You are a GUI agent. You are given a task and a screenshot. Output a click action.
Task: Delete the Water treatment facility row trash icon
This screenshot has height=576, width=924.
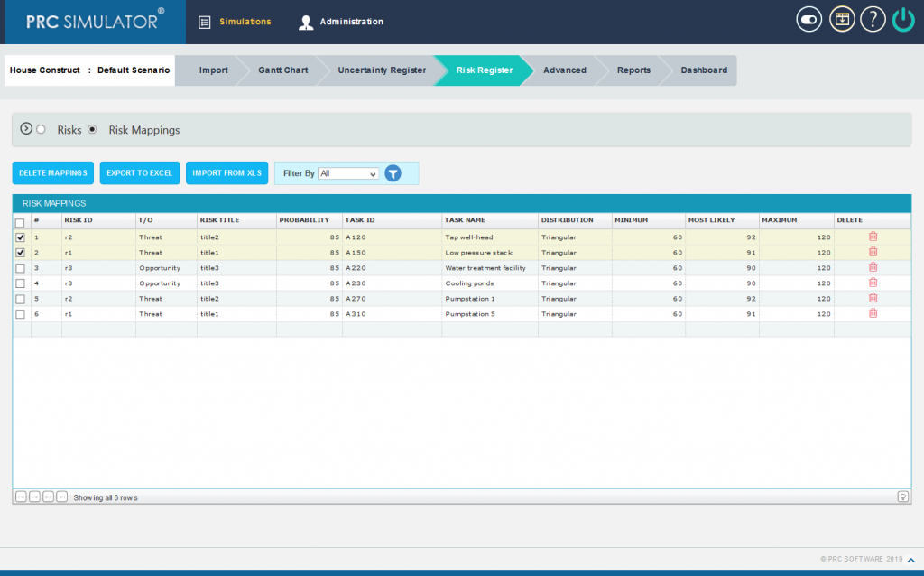coord(873,267)
